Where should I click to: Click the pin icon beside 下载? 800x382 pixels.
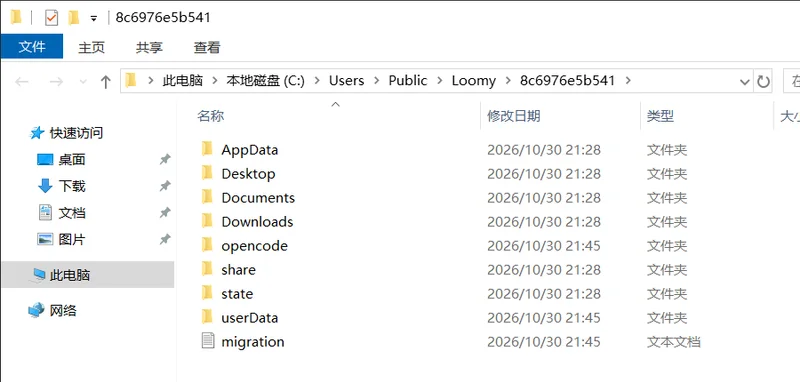[164, 186]
